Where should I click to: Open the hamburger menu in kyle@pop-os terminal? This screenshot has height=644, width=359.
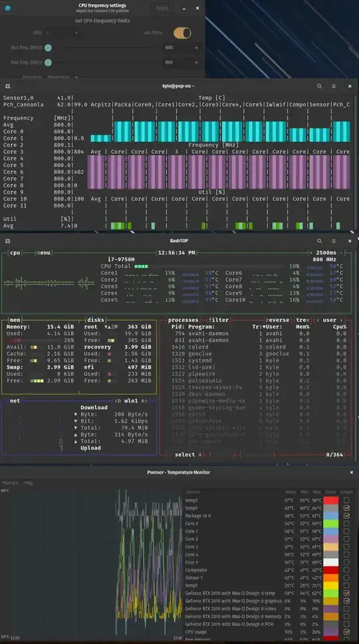[x=334, y=86]
